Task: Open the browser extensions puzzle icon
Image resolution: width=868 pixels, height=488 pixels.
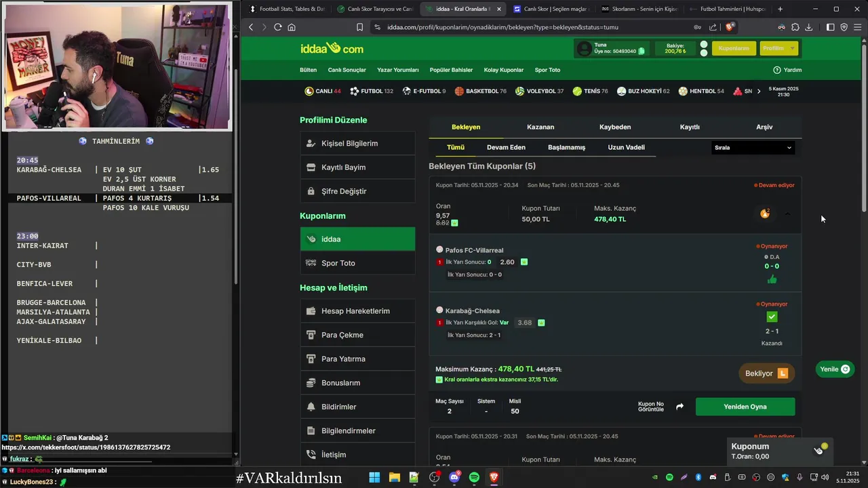Action: (x=795, y=27)
